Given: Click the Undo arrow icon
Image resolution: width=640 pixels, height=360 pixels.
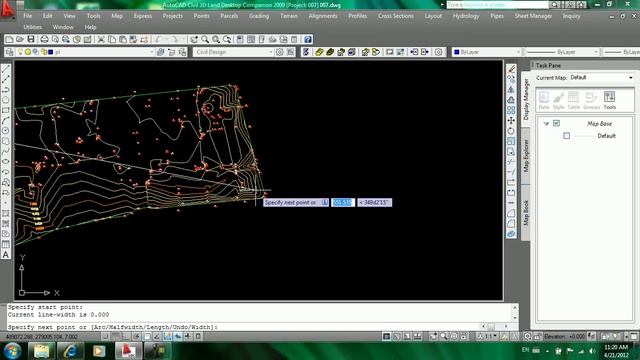Looking at the screenshot, I should coord(160,39).
